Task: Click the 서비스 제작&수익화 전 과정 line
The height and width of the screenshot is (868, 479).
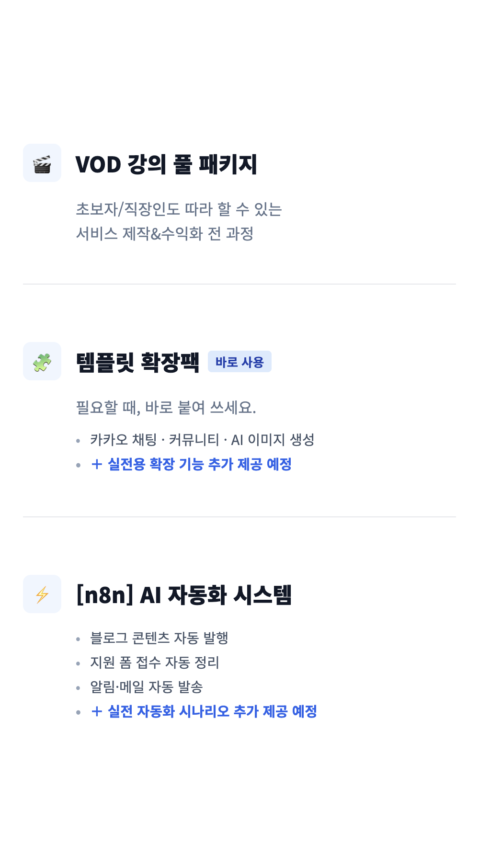Action: pos(164,234)
